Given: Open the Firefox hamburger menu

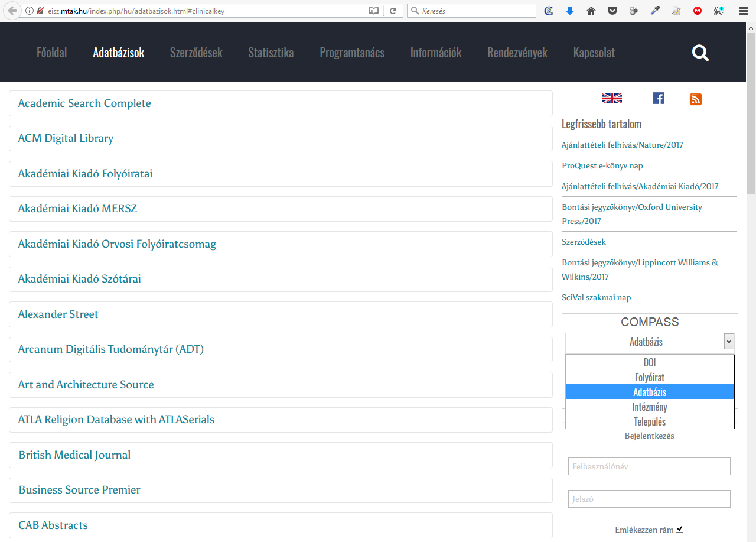Looking at the screenshot, I should (744, 11).
